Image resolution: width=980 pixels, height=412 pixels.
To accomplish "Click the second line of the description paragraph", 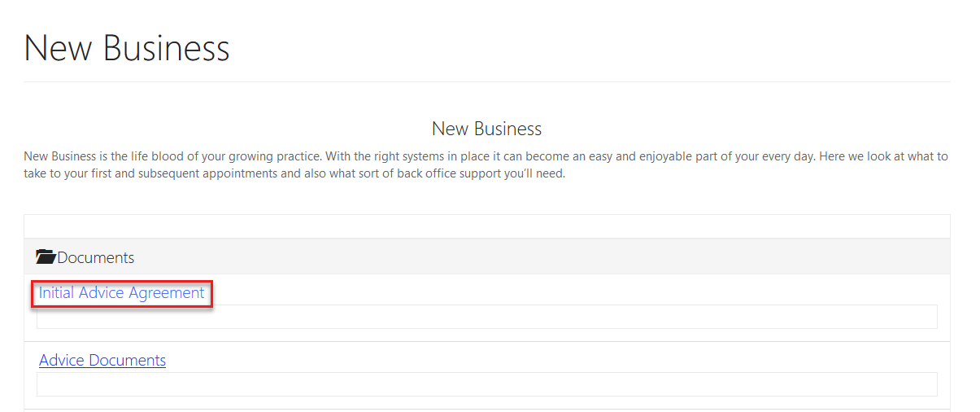I will click(294, 174).
